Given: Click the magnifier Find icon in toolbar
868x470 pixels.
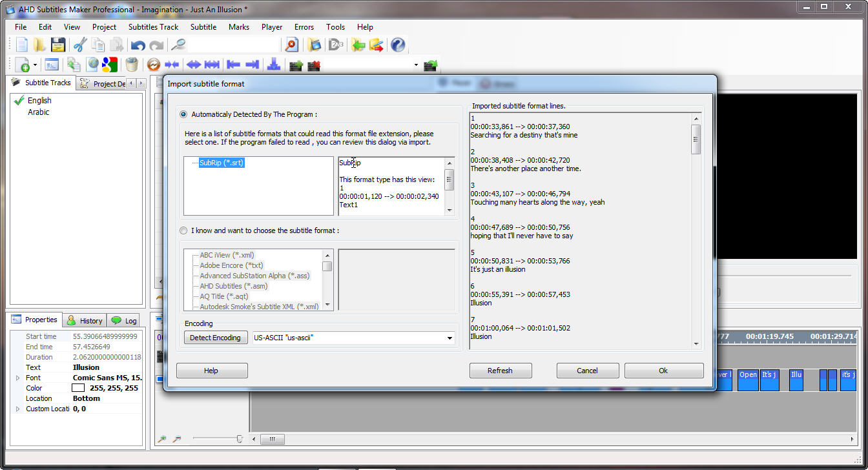Looking at the screenshot, I should (x=178, y=45).
